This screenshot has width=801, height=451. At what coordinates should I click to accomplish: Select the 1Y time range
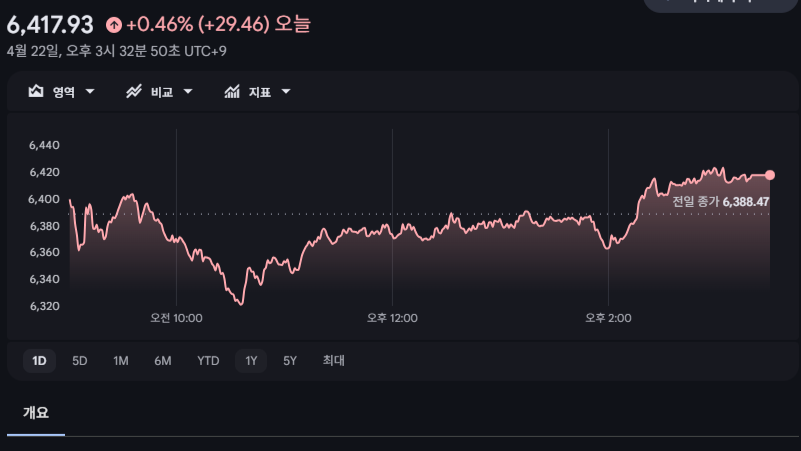251,361
